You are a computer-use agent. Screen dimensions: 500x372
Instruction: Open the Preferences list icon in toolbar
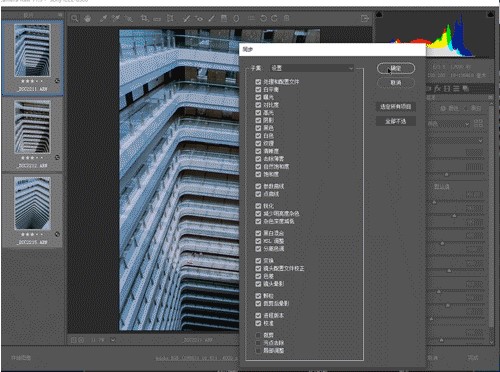(x=252, y=18)
